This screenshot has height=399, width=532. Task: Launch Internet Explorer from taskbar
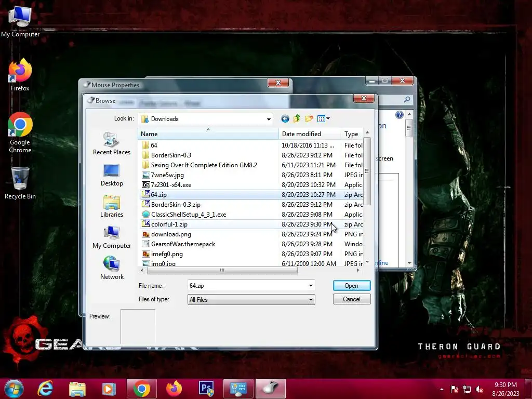pyautogui.click(x=45, y=389)
